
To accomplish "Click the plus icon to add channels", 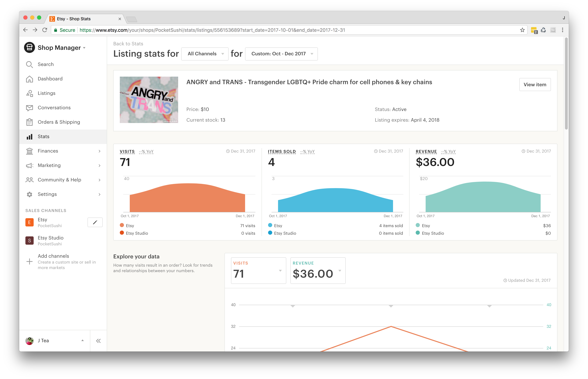I will pos(29,262).
